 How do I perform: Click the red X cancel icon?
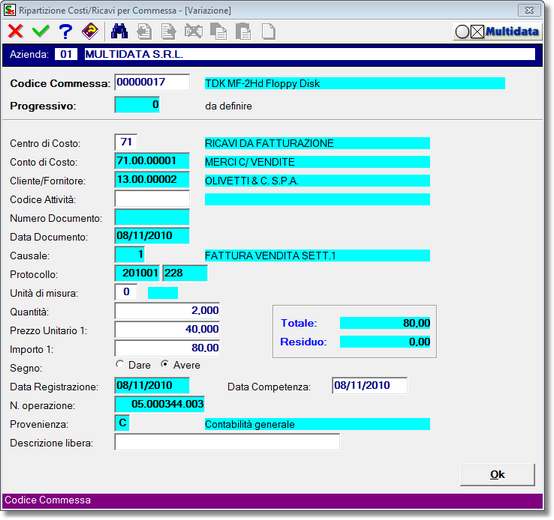[16, 31]
